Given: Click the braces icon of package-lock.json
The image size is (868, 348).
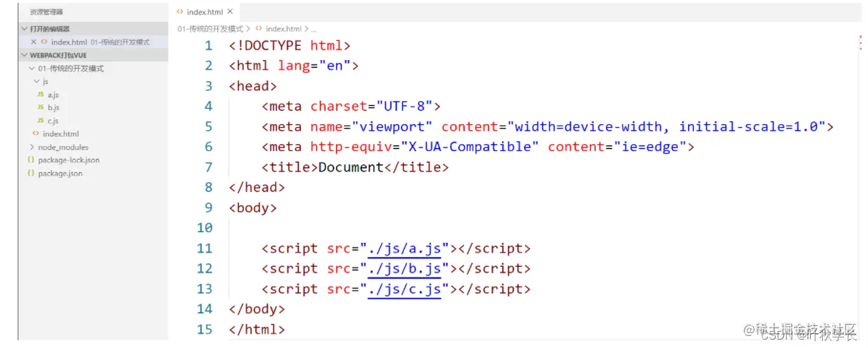Looking at the screenshot, I should tap(31, 160).
